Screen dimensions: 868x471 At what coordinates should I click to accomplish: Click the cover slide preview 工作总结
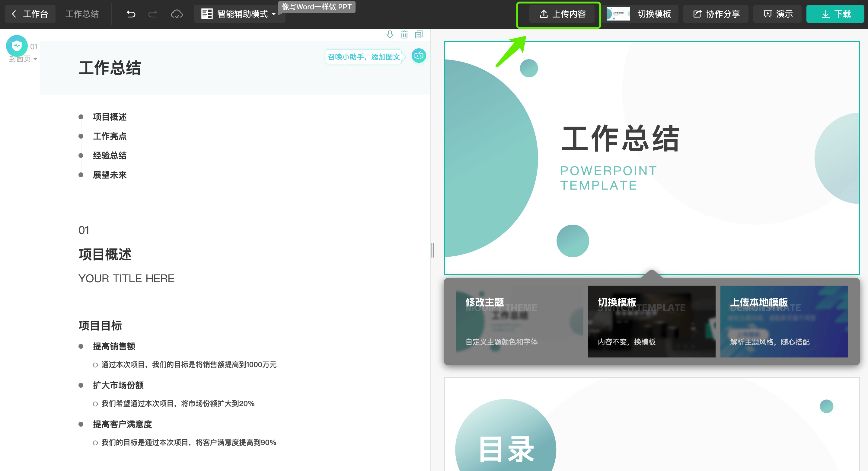652,158
